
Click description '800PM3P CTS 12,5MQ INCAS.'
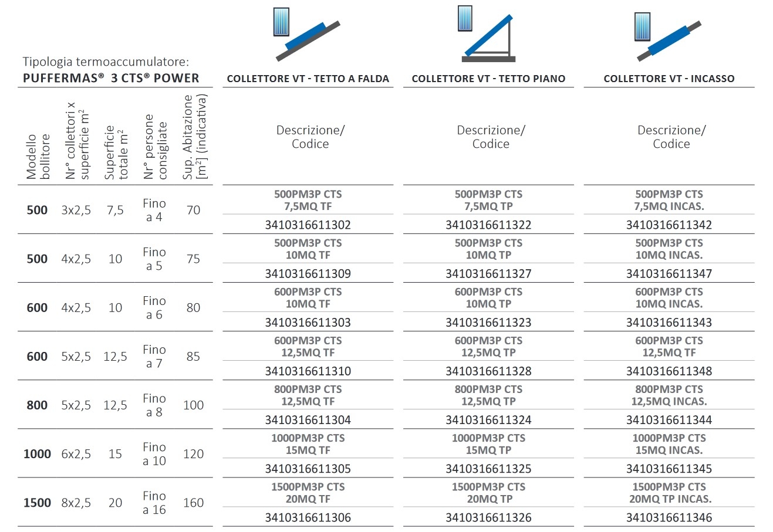click(x=669, y=395)
